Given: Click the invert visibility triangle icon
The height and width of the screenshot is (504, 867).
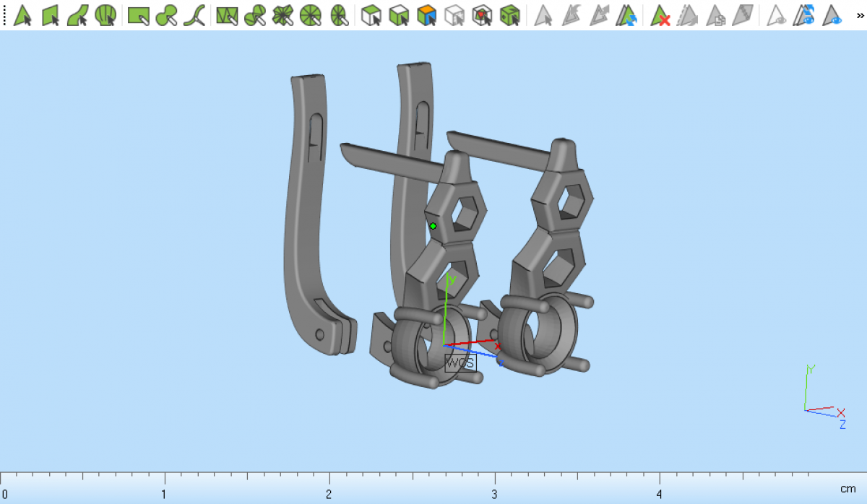Looking at the screenshot, I should tap(804, 15).
